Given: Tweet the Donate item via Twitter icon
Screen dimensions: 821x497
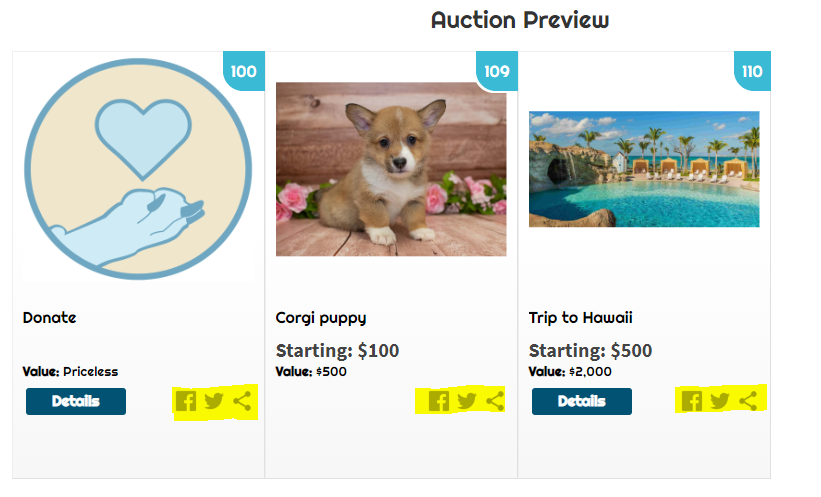Looking at the screenshot, I should click(214, 401).
